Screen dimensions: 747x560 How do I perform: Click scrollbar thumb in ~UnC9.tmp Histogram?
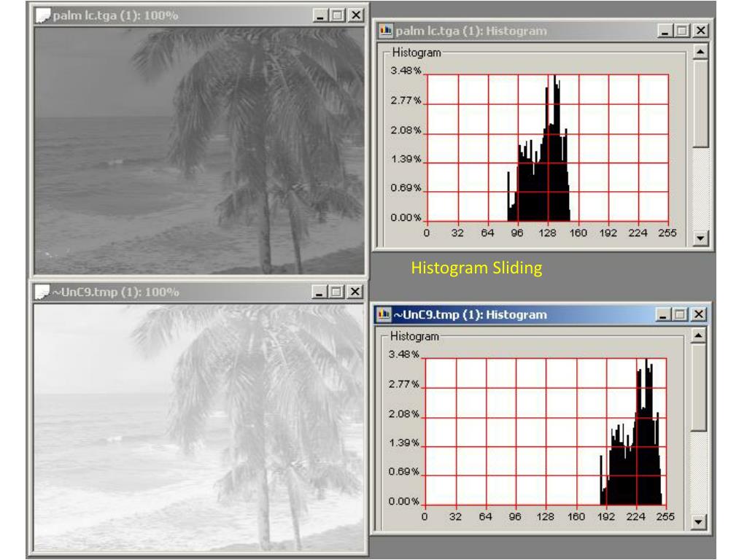[700, 387]
